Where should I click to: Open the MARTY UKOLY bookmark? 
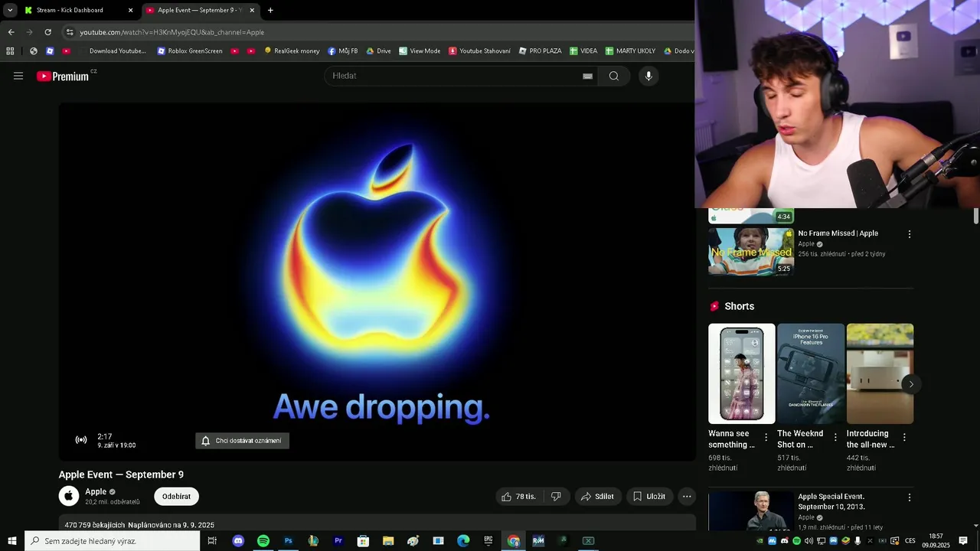point(630,51)
